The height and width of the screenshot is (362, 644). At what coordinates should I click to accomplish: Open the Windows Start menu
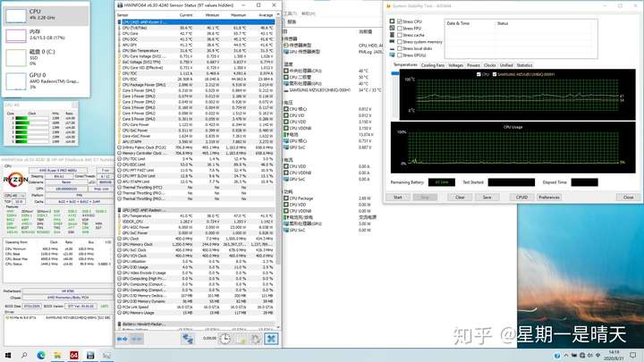click(8, 355)
